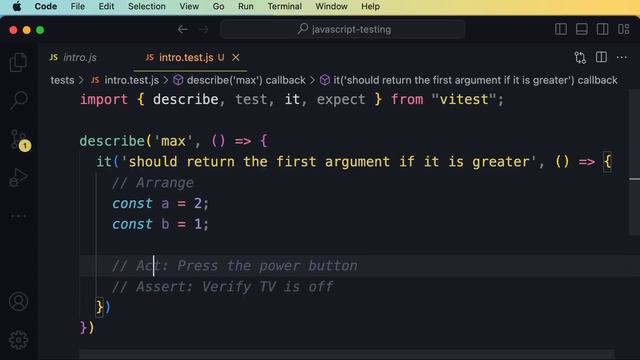Viewport: 640px width, 360px height.
Task: Click the test title string 'should return the first argument'
Action: tap(329, 162)
